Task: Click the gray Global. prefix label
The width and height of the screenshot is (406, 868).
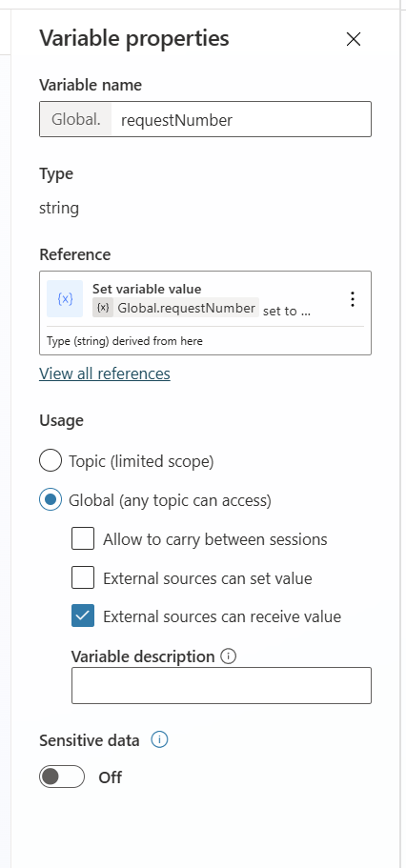Action: click(76, 119)
